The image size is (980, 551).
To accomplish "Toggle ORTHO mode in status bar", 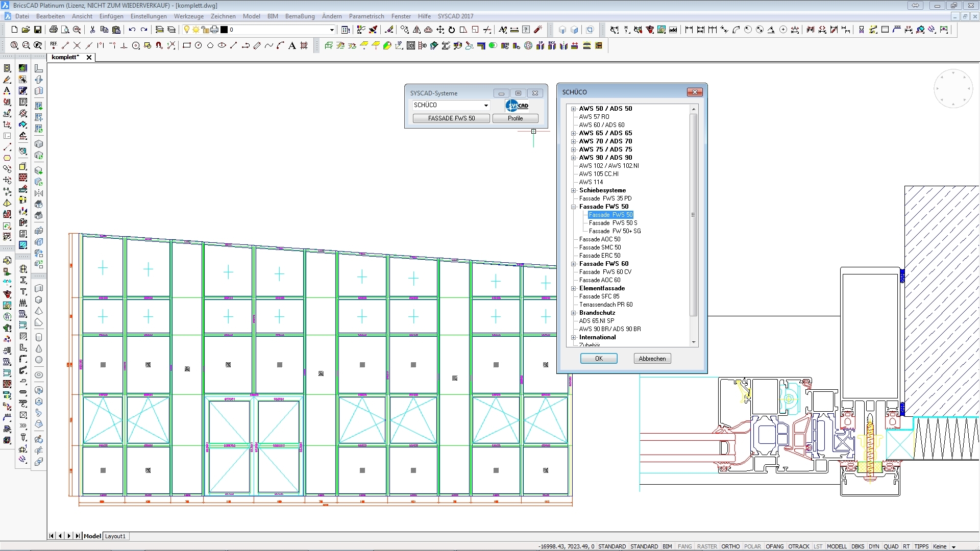I will tap(730, 546).
